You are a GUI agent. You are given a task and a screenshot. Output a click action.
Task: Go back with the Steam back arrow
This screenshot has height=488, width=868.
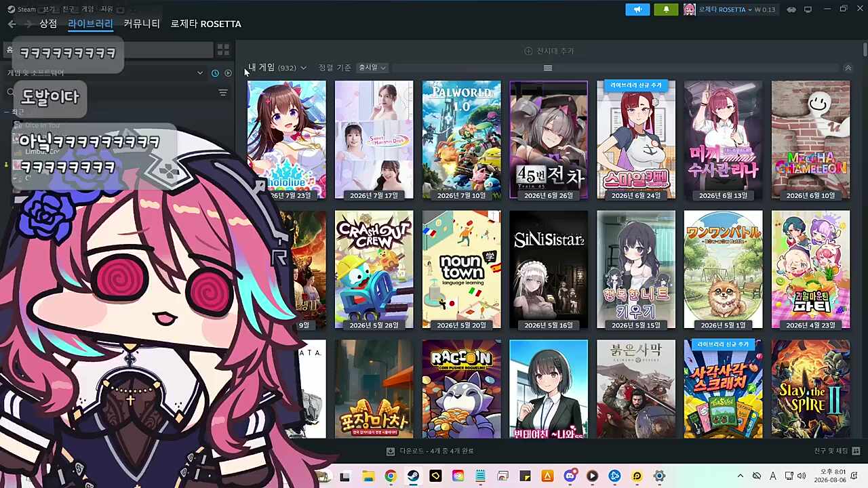click(x=12, y=24)
